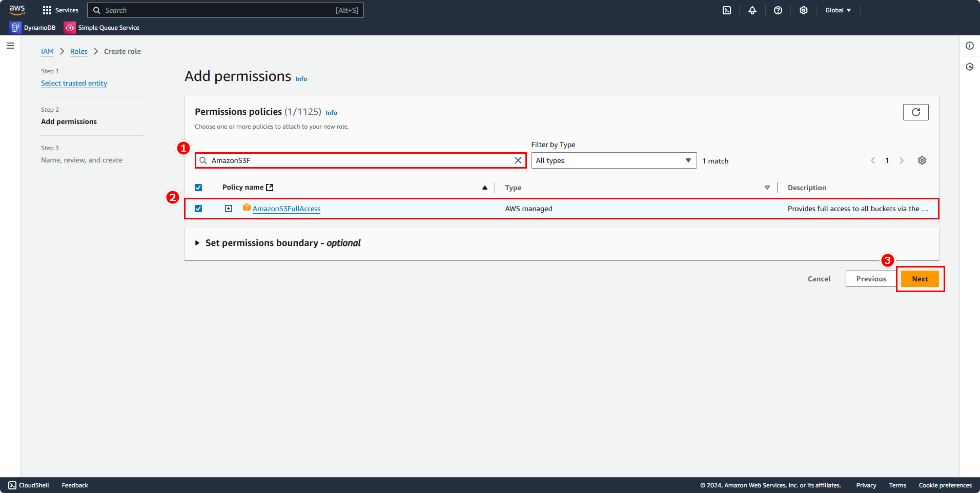The width and height of the screenshot is (980, 493).
Task: Click the AmazonS3FullAccess policy cube icon
Action: pyautogui.click(x=247, y=208)
